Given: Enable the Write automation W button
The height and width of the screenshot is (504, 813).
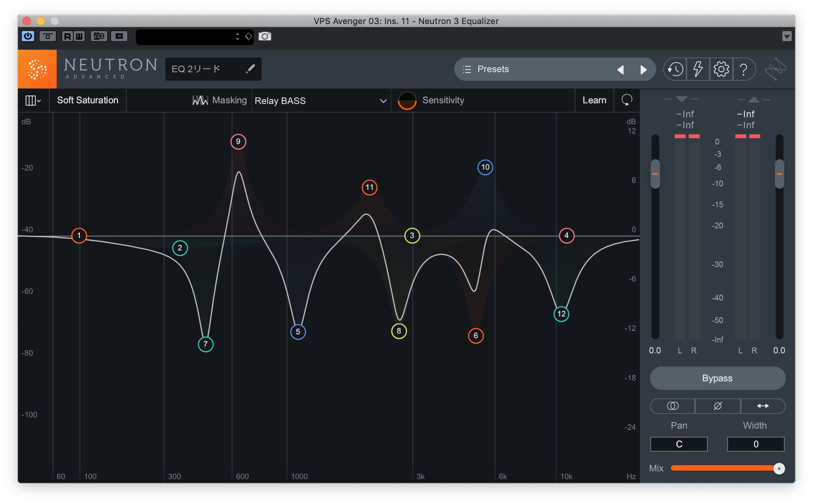Looking at the screenshot, I should 79,36.
